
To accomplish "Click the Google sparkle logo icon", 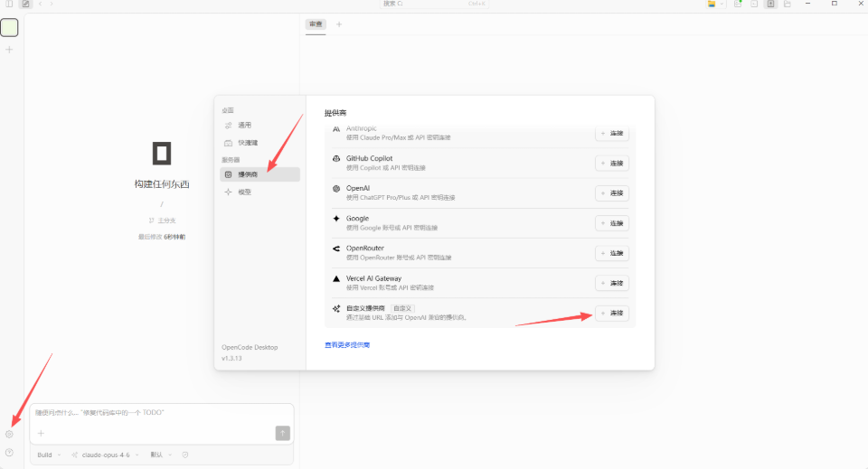I will point(336,219).
